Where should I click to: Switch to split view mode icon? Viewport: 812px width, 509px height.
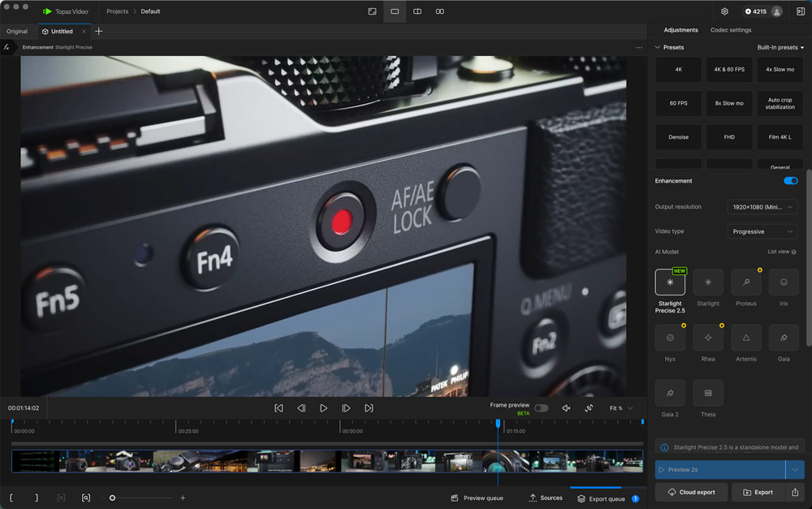tap(417, 11)
